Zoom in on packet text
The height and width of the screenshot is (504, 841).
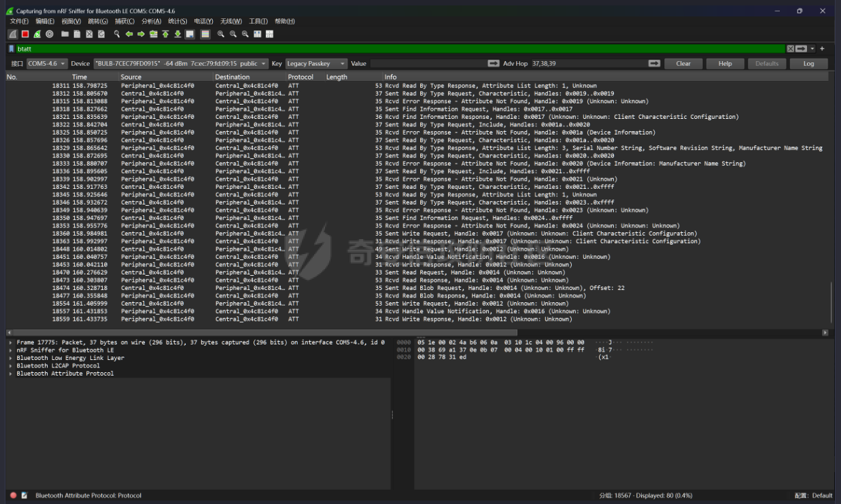tap(221, 34)
